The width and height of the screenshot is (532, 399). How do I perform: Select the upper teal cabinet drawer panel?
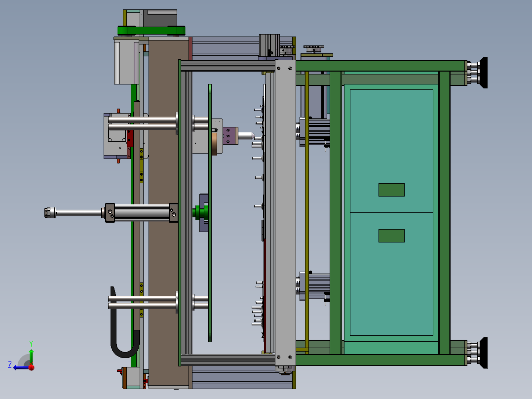[x=391, y=151]
